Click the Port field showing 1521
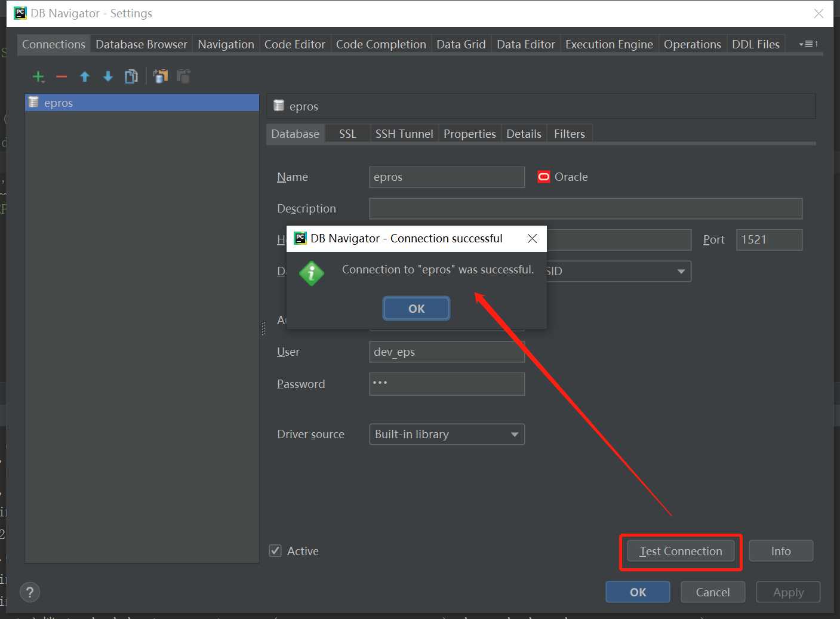840x619 pixels. pyautogui.click(x=769, y=240)
